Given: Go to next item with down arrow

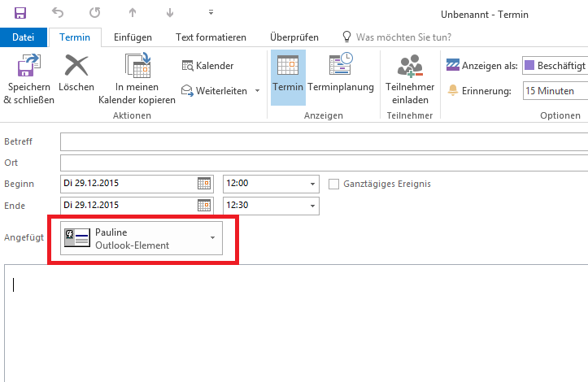Looking at the screenshot, I should [x=170, y=13].
